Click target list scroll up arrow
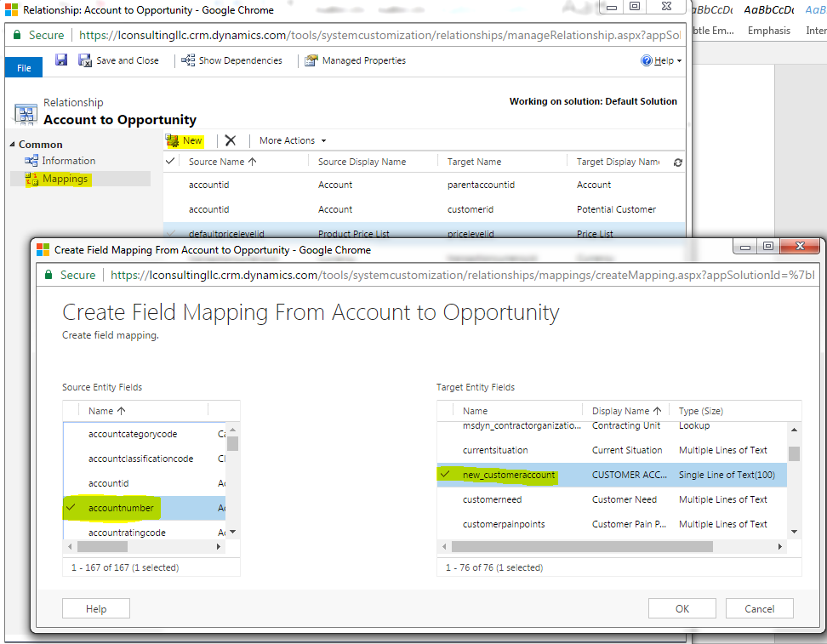 pyautogui.click(x=795, y=430)
